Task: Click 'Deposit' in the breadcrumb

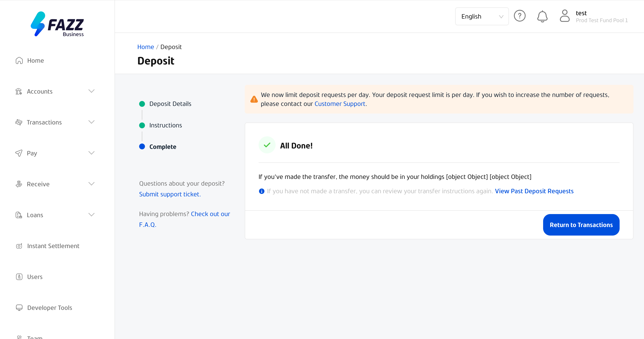Action: tap(171, 47)
